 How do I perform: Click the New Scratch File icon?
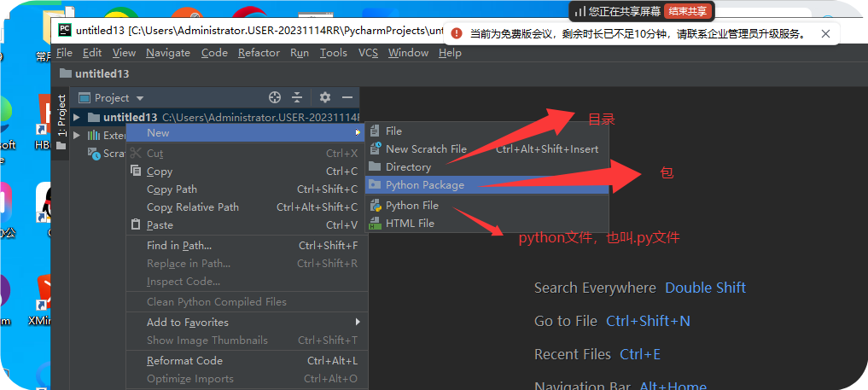pos(376,148)
